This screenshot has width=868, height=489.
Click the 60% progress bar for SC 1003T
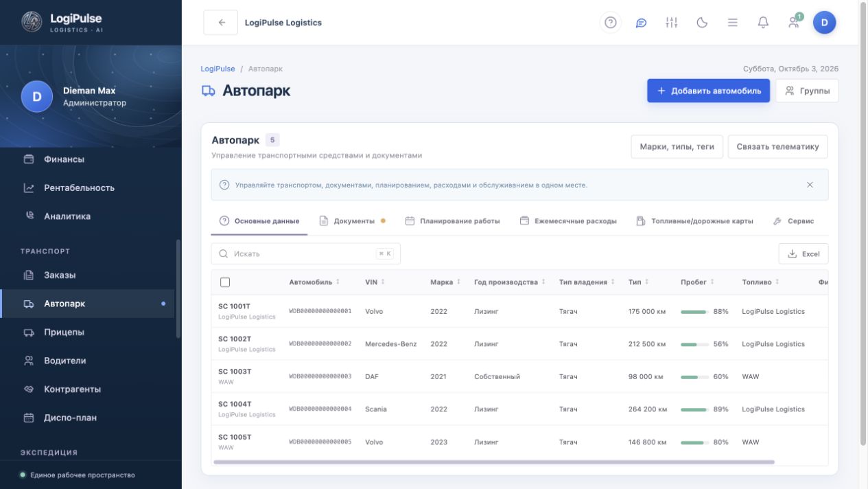[x=694, y=377]
